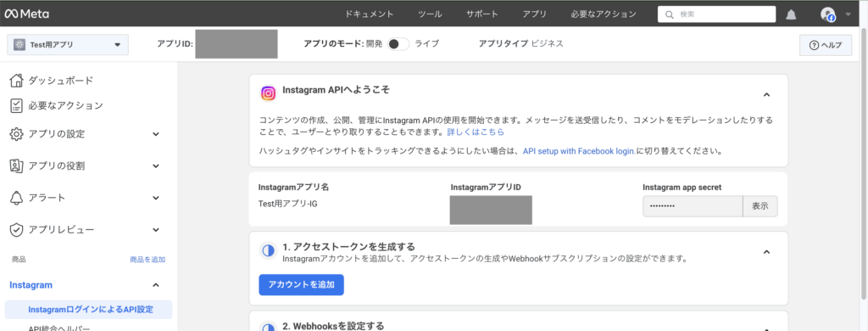Open the account dropdown arrow beside avatar

point(849,14)
